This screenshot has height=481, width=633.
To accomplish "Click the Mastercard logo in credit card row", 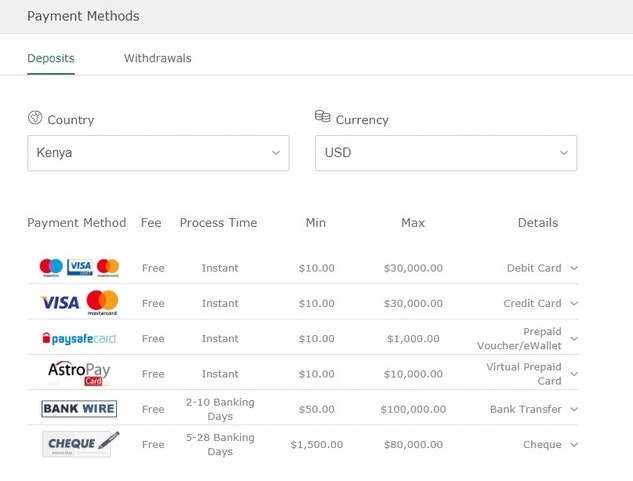I will click(103, 302).
